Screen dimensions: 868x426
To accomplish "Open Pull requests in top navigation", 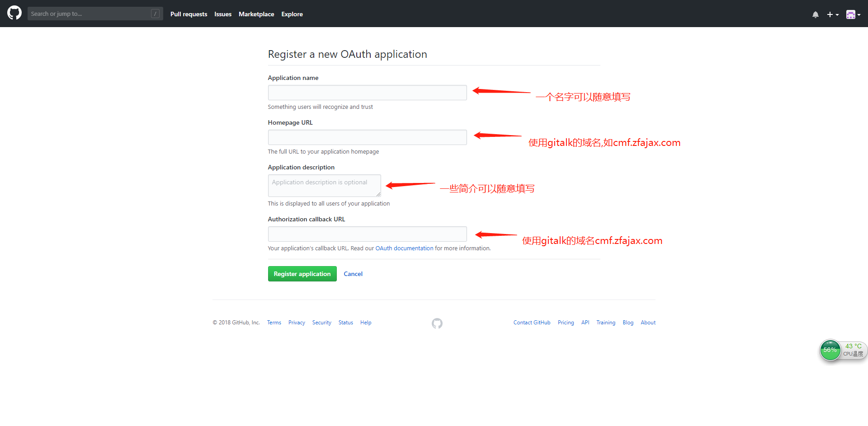I will pos(189,14).
